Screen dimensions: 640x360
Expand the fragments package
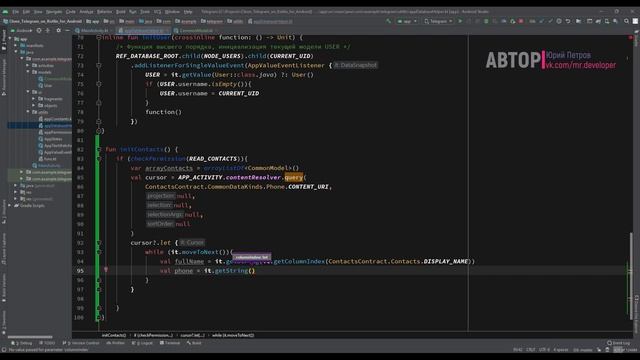click(34, 98)
